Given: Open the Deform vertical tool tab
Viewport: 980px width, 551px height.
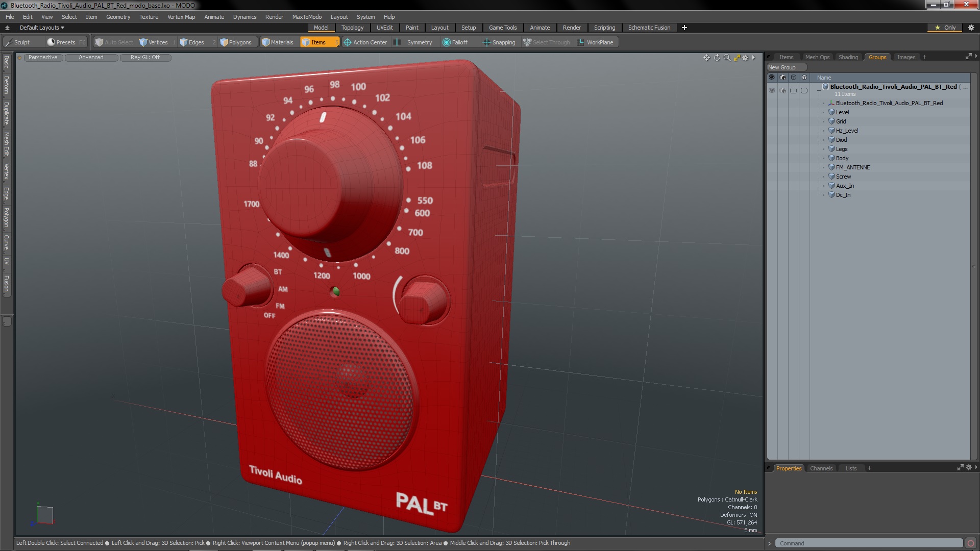Looking at the screenshot, I should coord(6,85).
